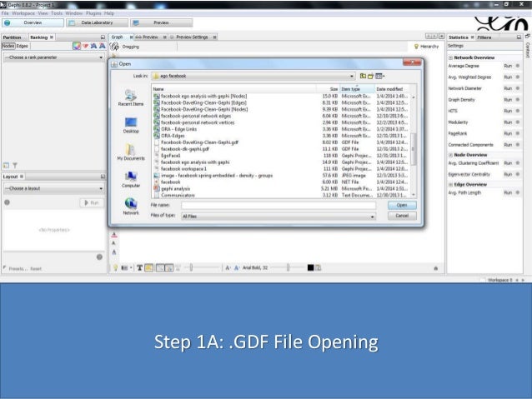Image resolution: width=532 pixels, height=399 pixels.
Task: Select label size ranking icon
Action: pyautogui.click(x=102, y=46)
